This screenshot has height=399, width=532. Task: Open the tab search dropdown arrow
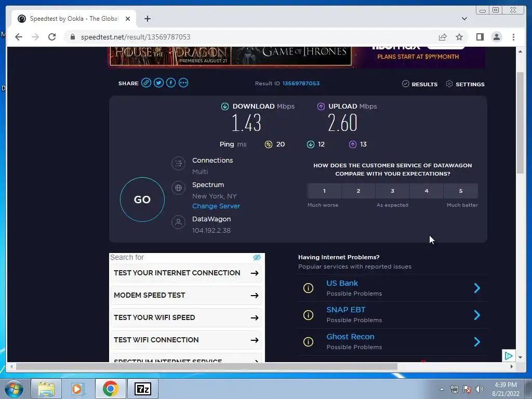464,19
